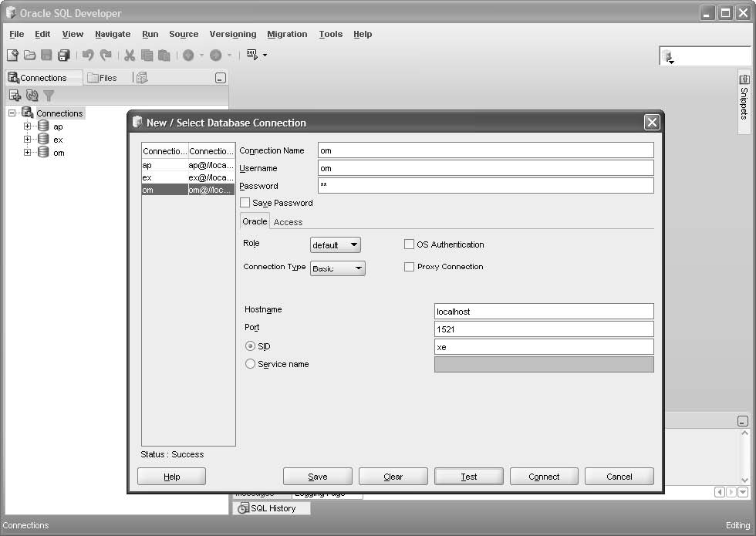Close the New / Select Database Connection dialog

pyautogui.click(x=652, y=123)
